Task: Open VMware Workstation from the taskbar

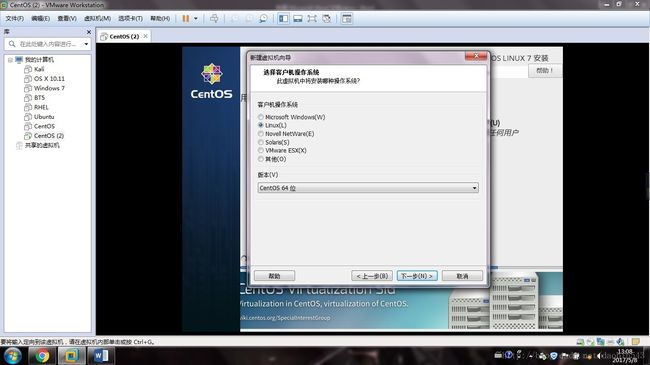Action: [71, 356]
